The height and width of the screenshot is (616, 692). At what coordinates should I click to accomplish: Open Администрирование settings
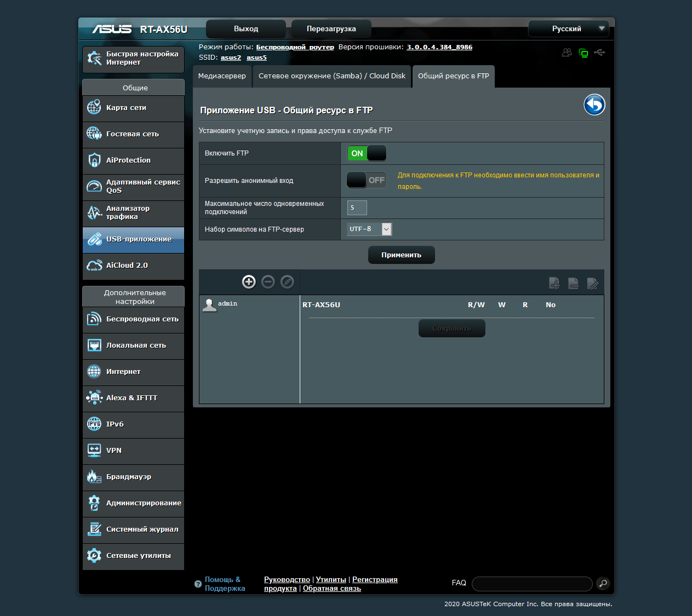click(133, 503)
